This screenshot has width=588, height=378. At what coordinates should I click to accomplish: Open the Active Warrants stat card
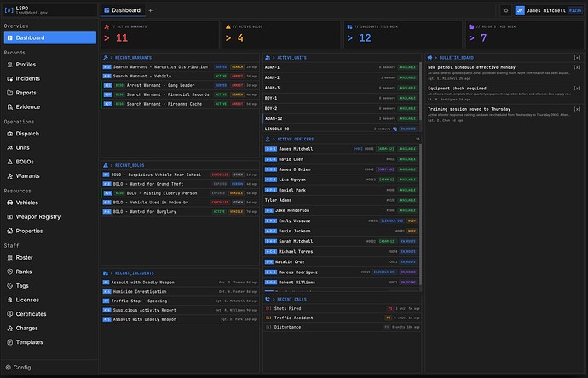[x=159, y=34]
